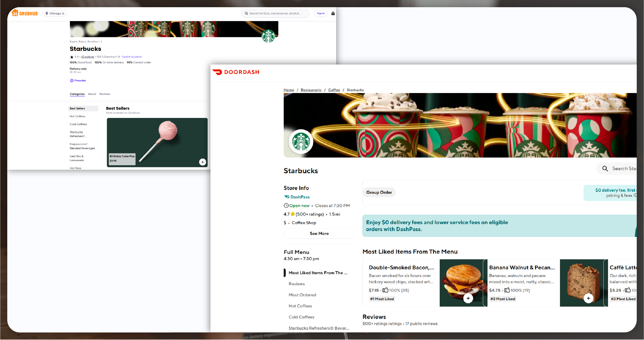Select the Categories tab on Grubhub
The height and width of the screenshot is (340, 644).
click(x=77, y=94)
